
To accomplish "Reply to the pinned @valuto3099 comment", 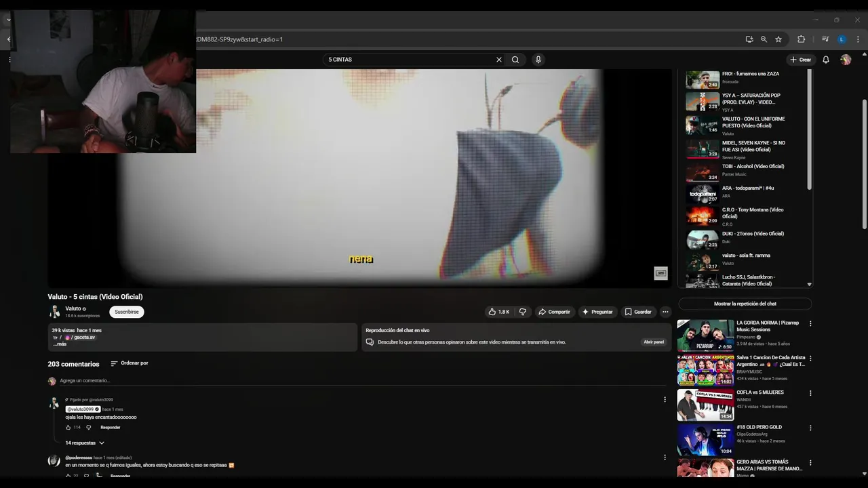I will click(x=111, y=427).
